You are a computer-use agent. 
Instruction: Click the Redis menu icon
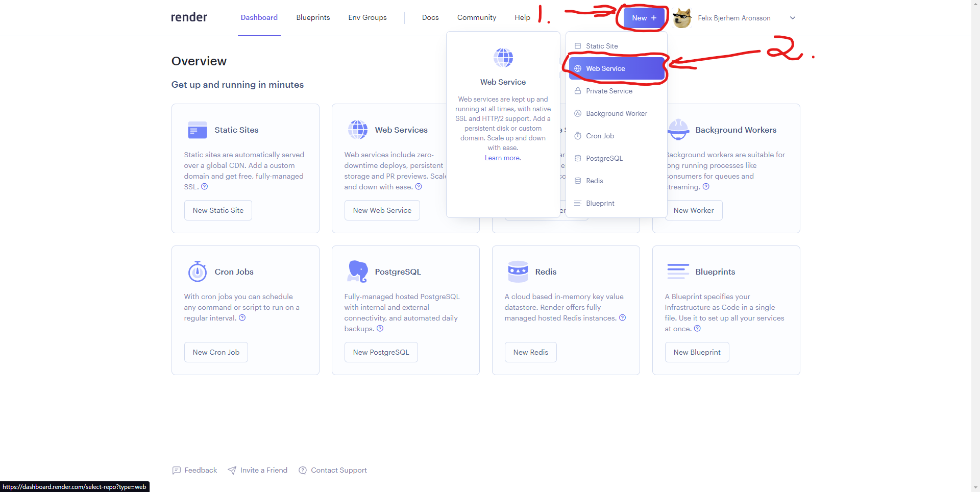click(x=578, y=181)
